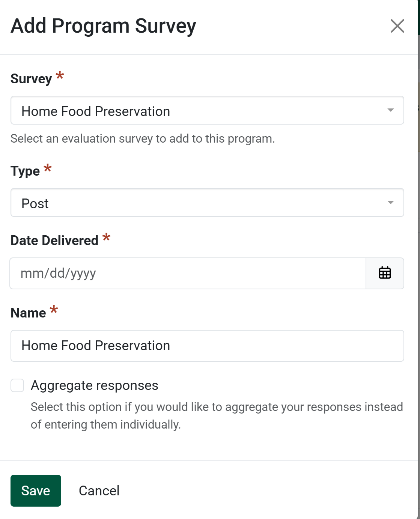Close the Add Program Survey dialog
Image resolution: width=420 pixels, height=519 pixels.
pos(397,26)
